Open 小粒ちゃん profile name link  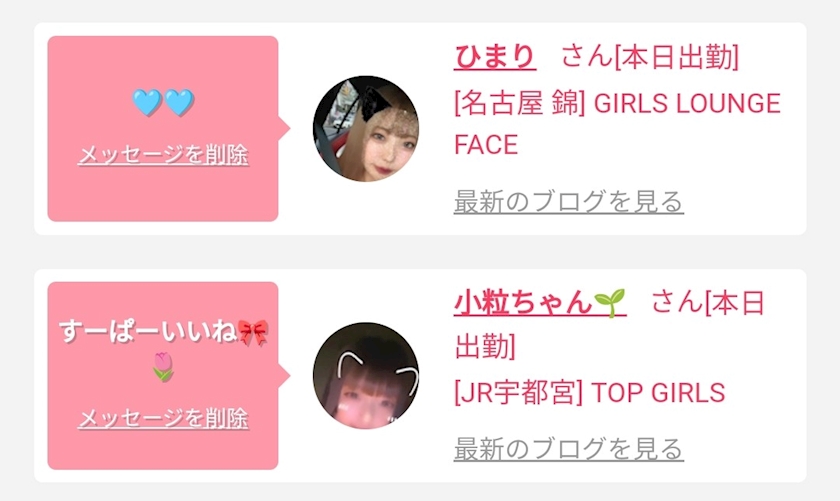pos(540,303)
